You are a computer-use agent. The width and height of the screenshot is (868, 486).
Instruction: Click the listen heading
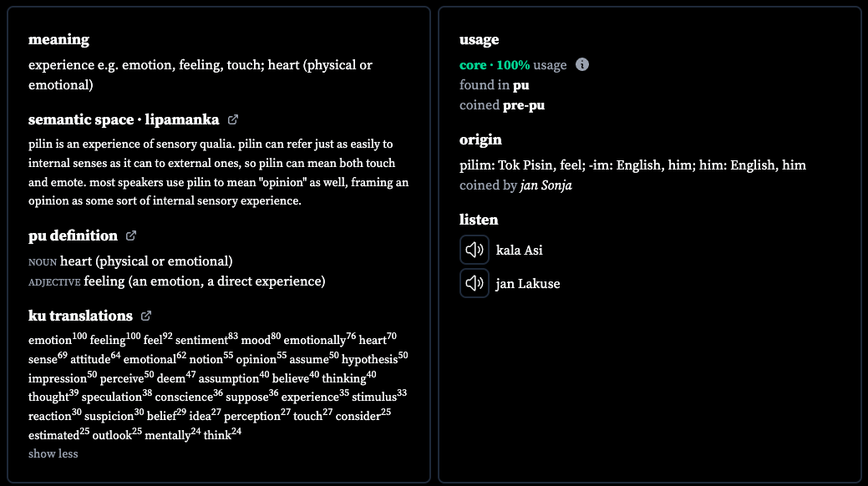click(x=479, y=220)
